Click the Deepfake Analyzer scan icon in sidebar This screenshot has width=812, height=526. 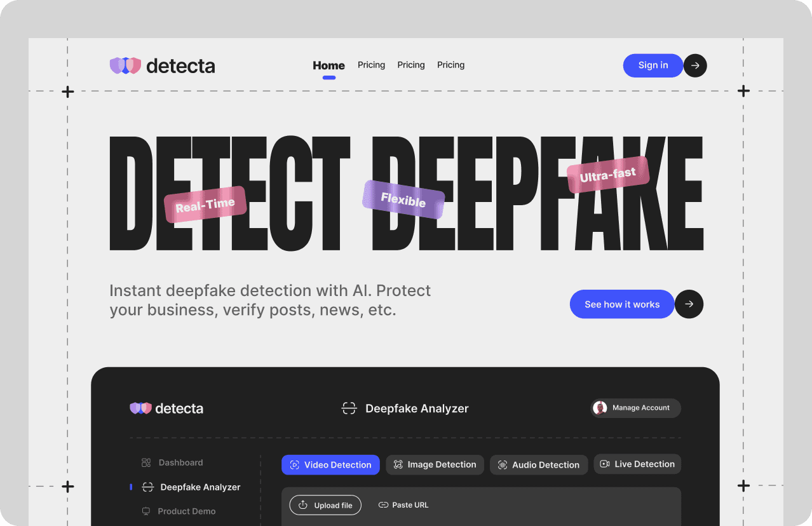pyautogui.click(x=147, y=487)
